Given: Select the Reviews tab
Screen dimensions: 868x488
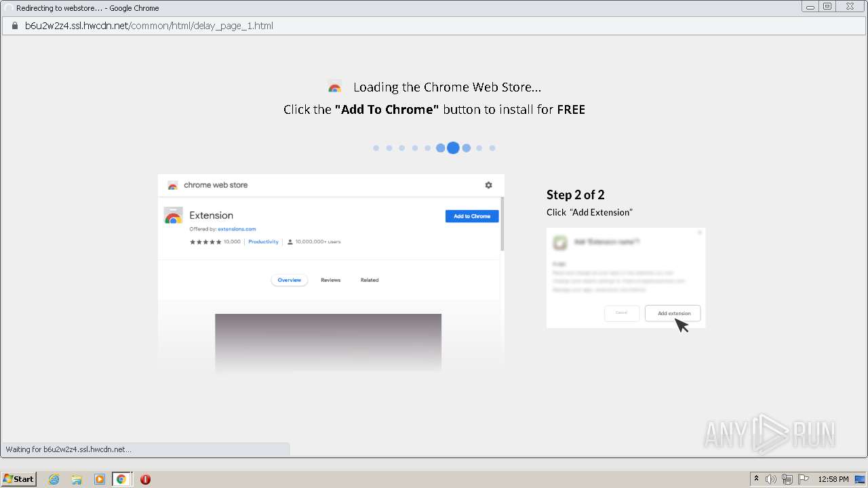Looking at the screenshot, I should click(x=331, y=280).
